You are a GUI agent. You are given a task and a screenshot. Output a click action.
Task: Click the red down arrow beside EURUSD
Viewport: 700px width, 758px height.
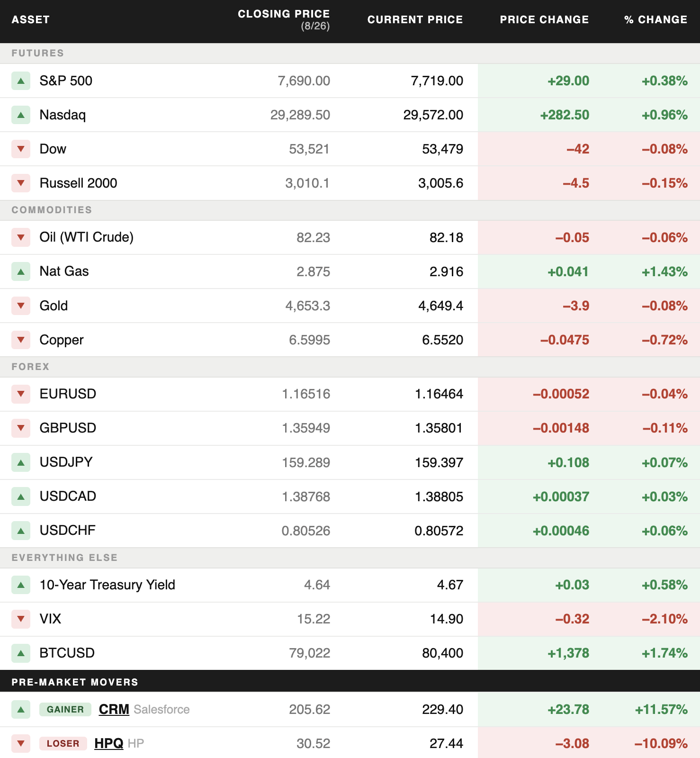[21, 394]
